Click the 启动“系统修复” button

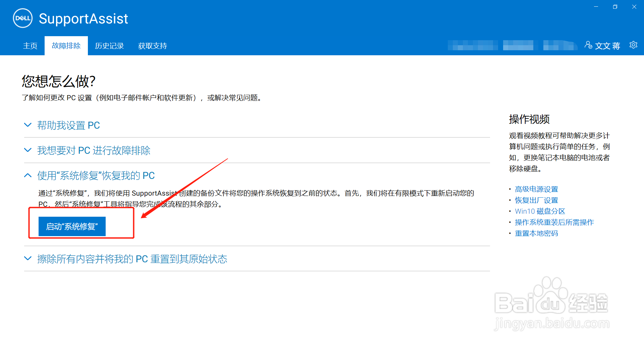pos(72,226)
